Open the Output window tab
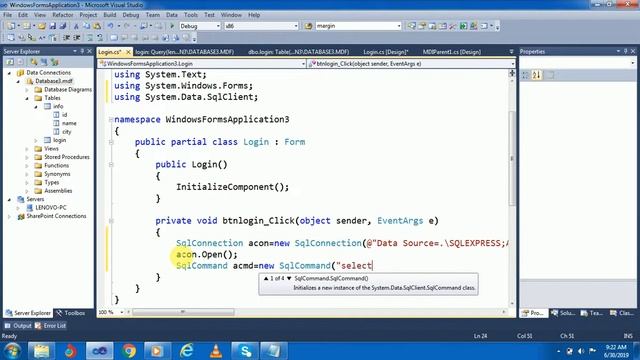 [18, 326]
